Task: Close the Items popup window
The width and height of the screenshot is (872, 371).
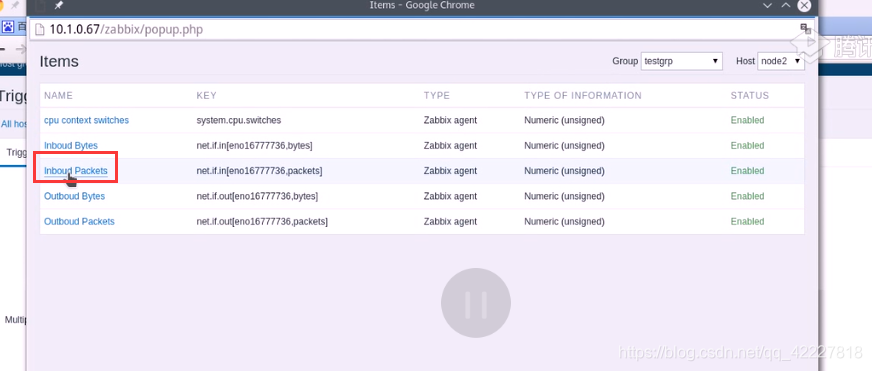Action: pos(804,5)
